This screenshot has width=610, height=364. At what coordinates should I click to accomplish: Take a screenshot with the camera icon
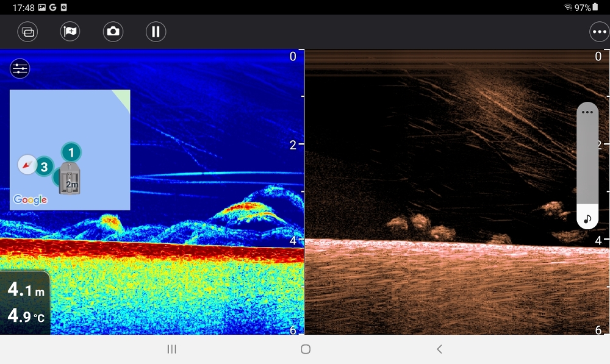point(113,32)
